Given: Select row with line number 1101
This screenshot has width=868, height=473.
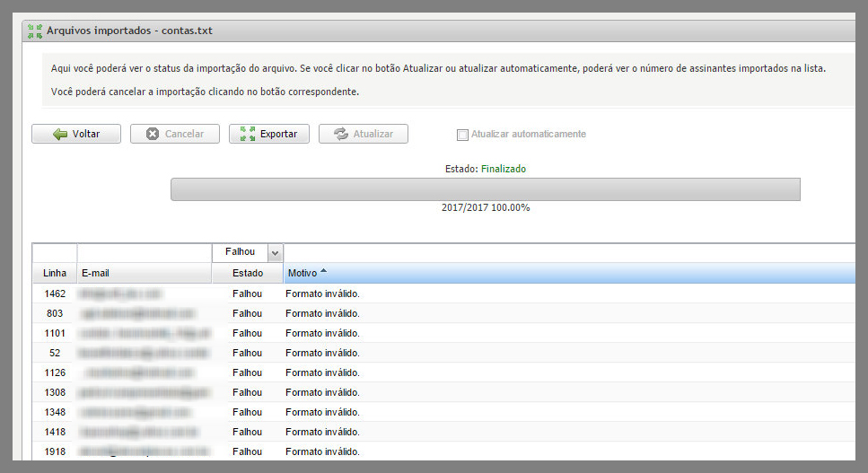Looking at the screenshot, I should [x=444, y=333].
